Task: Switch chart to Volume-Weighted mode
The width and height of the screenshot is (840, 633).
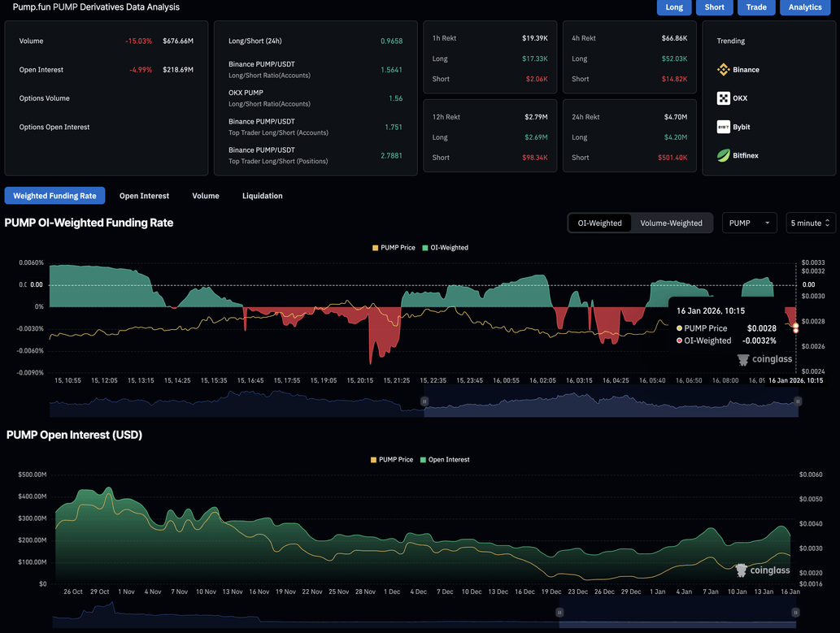Action: [672, 222]
